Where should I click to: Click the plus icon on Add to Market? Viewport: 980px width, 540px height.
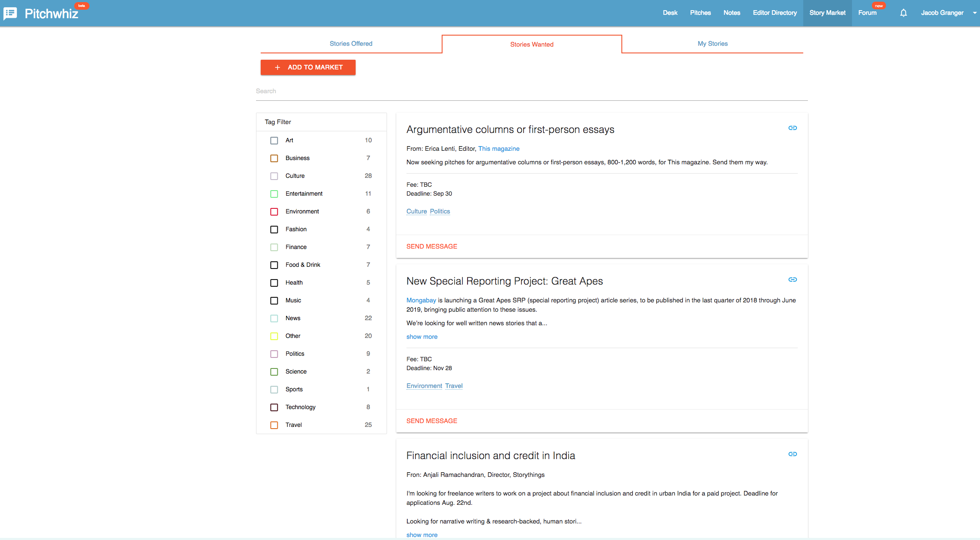coord(278,67)
